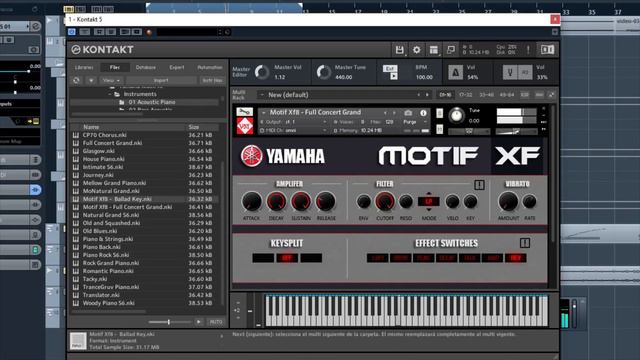Viewport: 640px width, 360px height.
Task: Click the instrument solo button beside Tune knob
Action: click(x=440, y=113)
